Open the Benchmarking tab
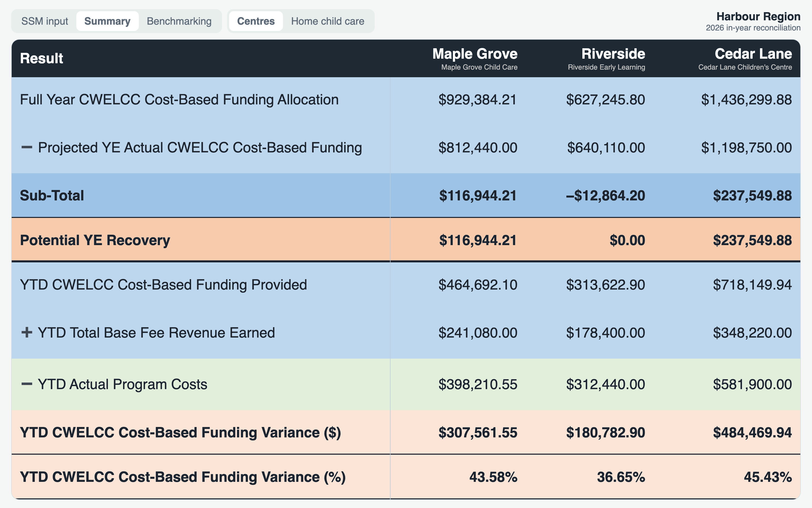 tap(179, 21)
